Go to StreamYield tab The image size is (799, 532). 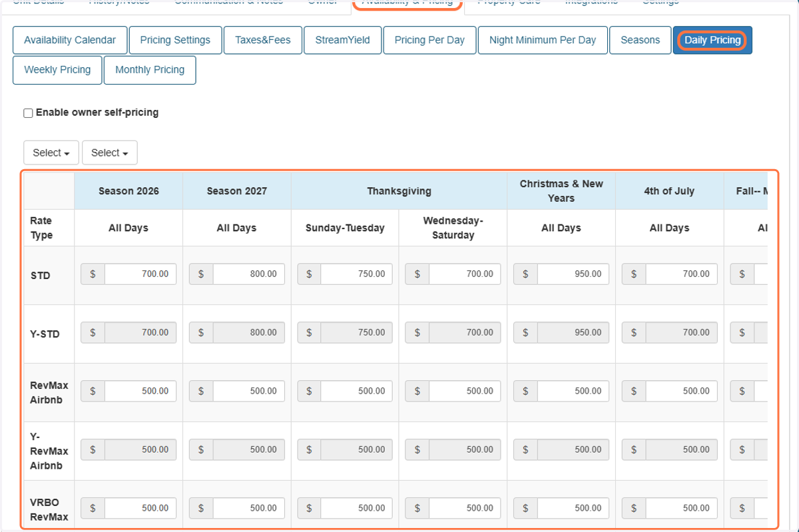pyautogui.click(x=343, y=40)
